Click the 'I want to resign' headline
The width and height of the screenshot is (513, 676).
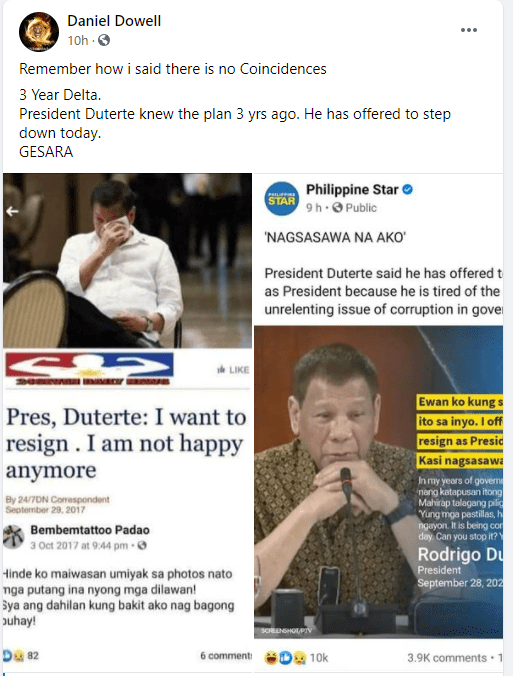coord(126,443)
